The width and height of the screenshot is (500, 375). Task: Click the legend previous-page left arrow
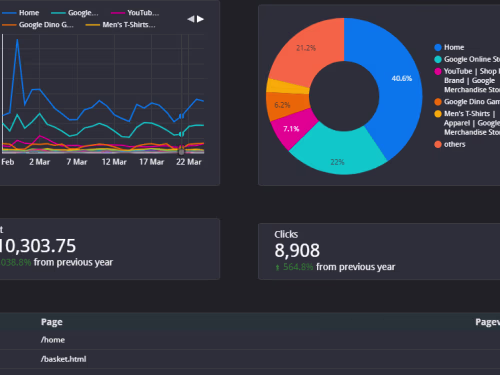point(191,19)
